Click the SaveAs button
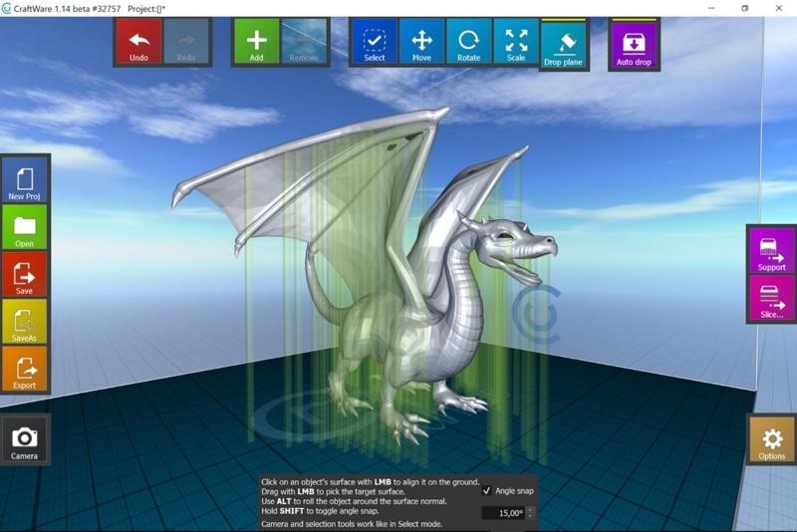Screen dimensions: 797x532 point(24,322)
